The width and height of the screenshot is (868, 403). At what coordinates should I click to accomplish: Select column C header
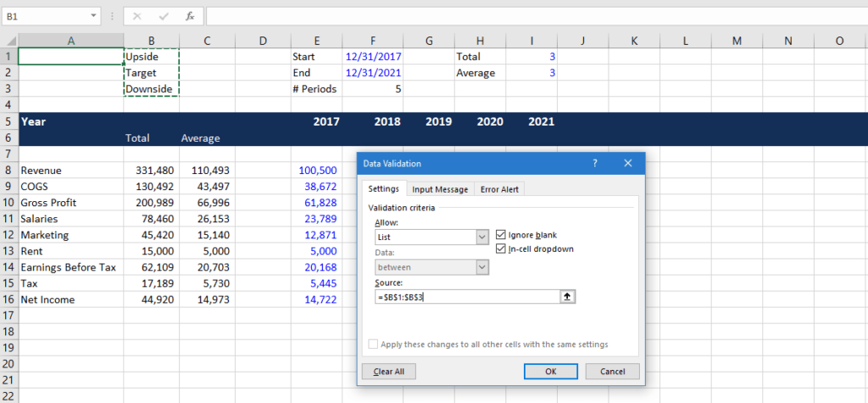pos(207,41)
